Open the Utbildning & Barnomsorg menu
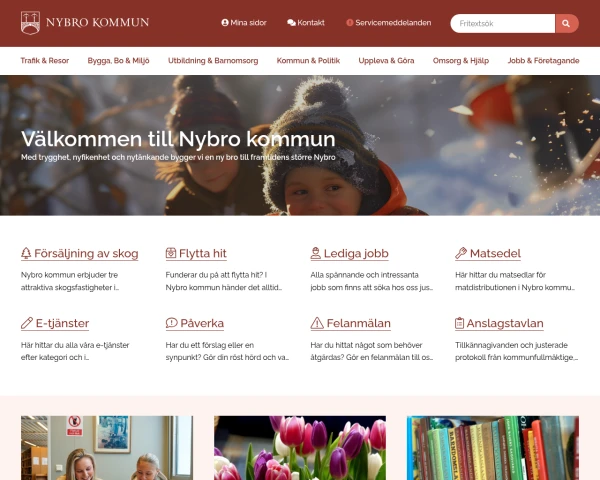 [213, 60]
